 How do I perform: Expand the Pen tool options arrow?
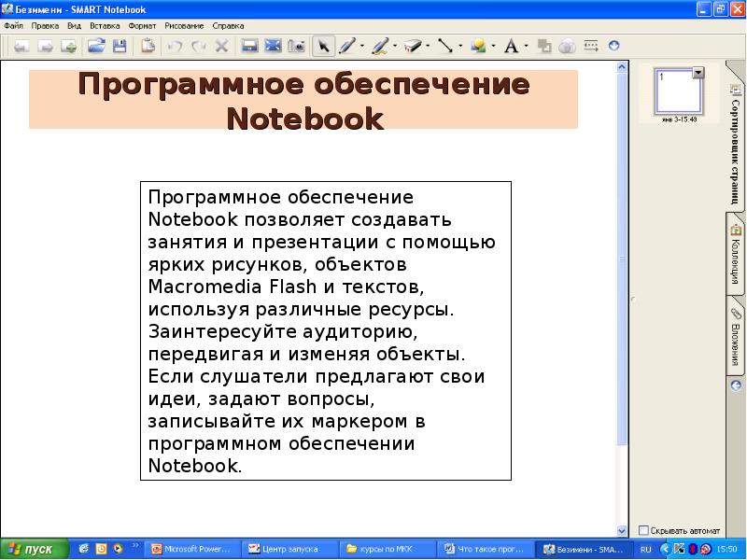pyautogui.click(x=360, y=45)
